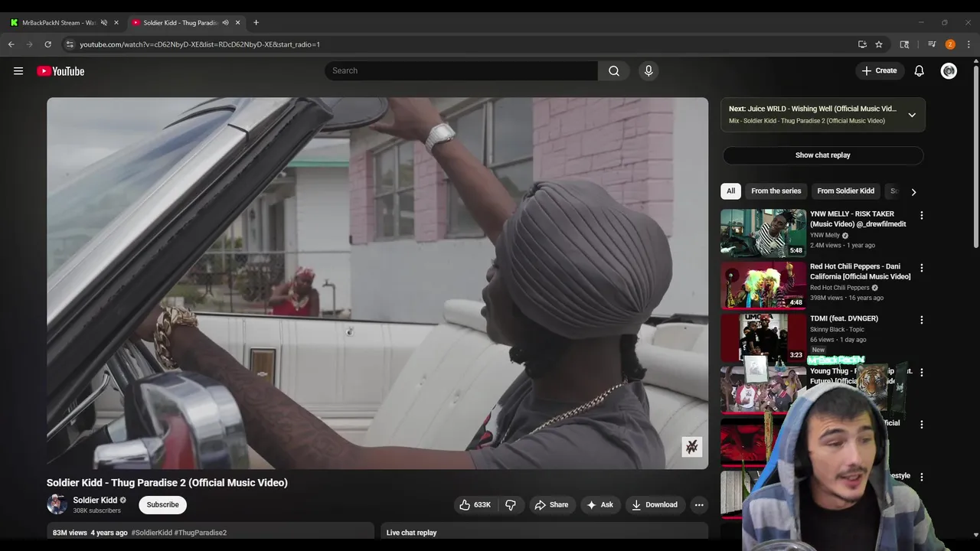Click '83M views 4 years ago' text

tap(90, 533)
